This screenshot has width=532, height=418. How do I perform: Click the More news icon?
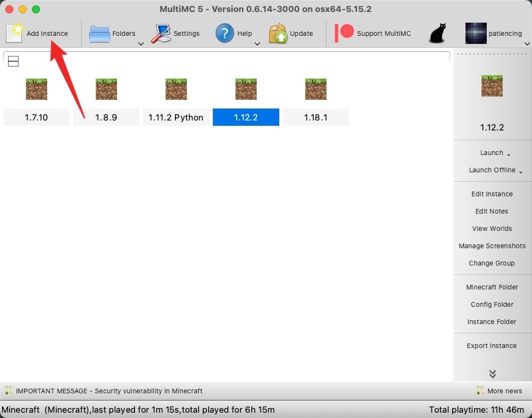pyautogui.click(x=479, y=391)
